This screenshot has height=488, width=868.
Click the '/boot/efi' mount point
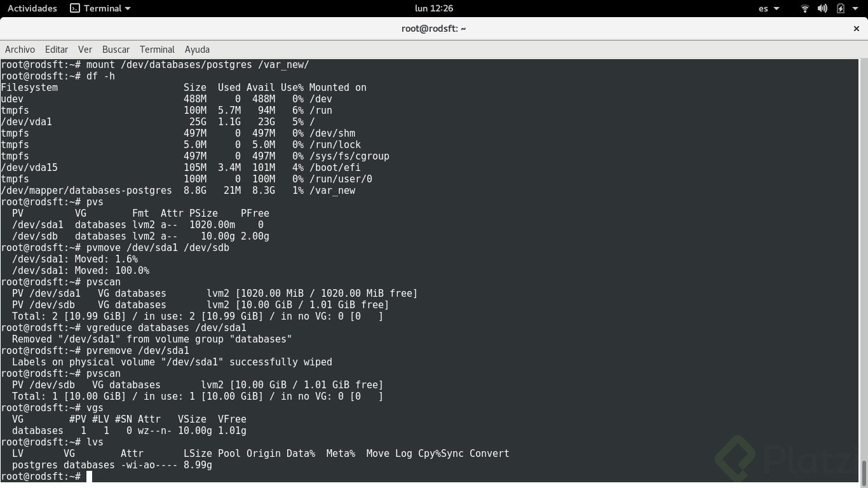point(335,168)
